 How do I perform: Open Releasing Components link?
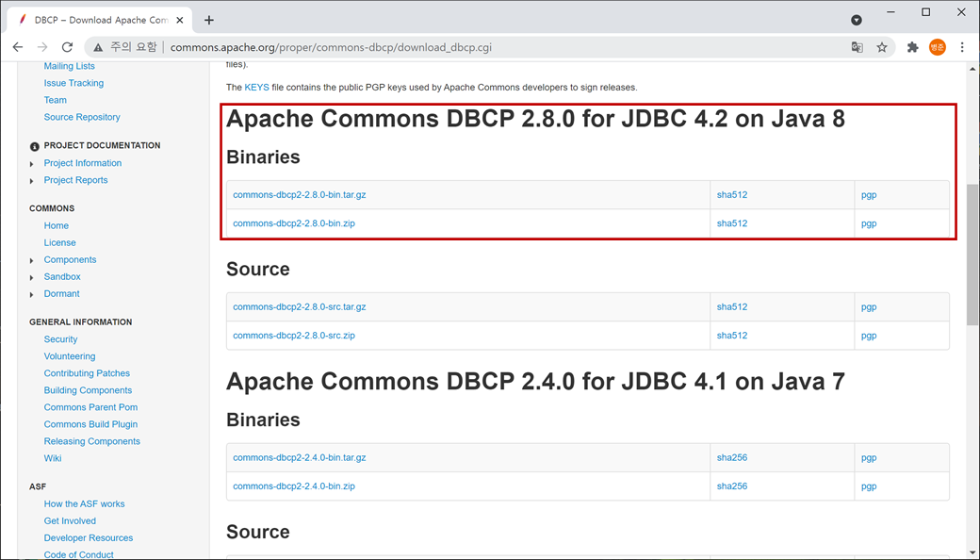92,441
